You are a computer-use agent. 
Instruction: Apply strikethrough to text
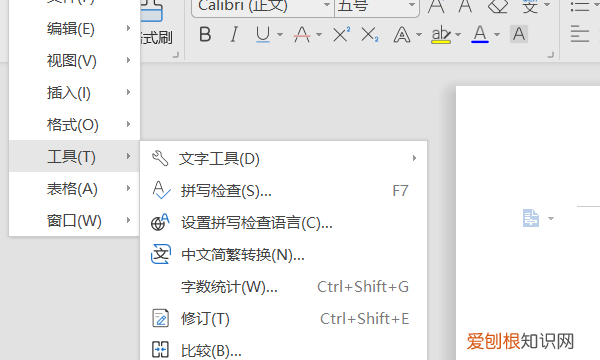pos(302,34)
